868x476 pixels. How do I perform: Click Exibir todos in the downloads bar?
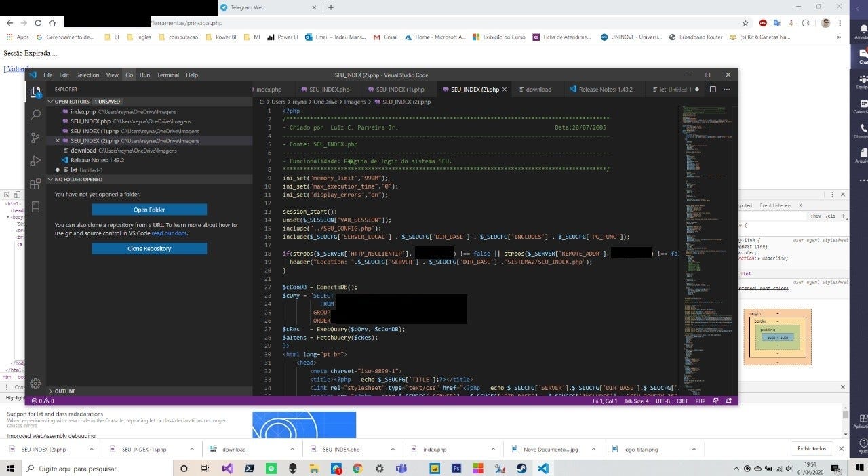point(811,448)
